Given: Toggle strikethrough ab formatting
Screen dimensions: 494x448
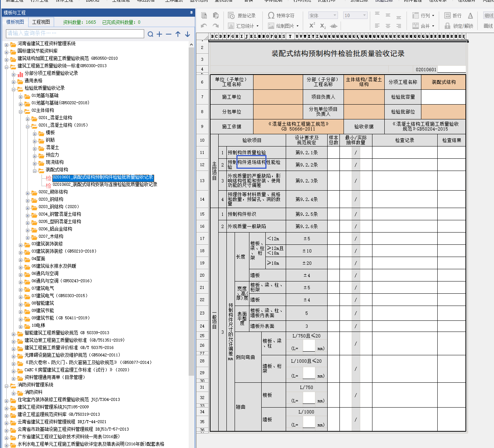Looking at the screenshot, I should pyautogui.click(x=334, y=26).
